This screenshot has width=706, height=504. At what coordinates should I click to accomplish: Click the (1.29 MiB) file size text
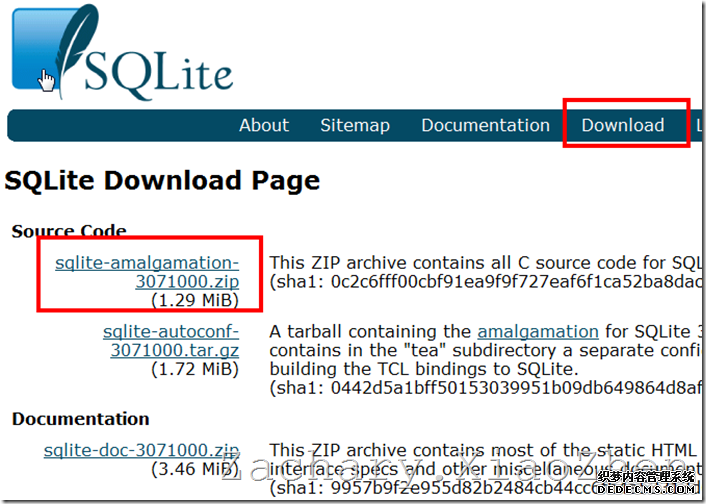coord(194,299)
